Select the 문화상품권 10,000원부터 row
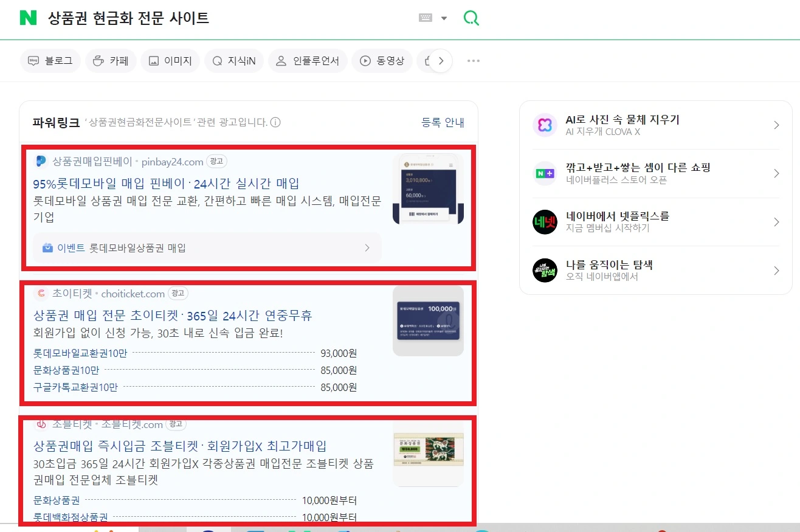The image size is (800, 532). [195, 501]
